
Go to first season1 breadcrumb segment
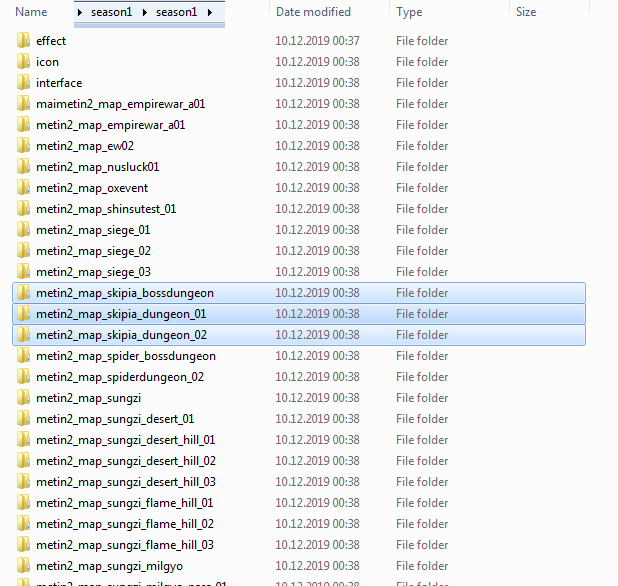(x=111, y=12)
